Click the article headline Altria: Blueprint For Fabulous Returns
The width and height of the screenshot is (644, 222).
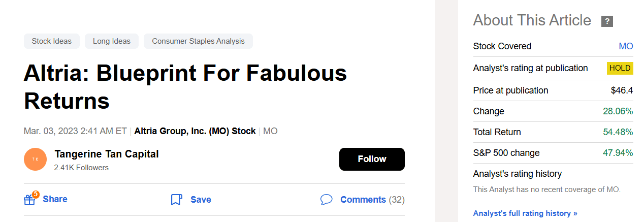pyautogui.click(x=185, y=87)
